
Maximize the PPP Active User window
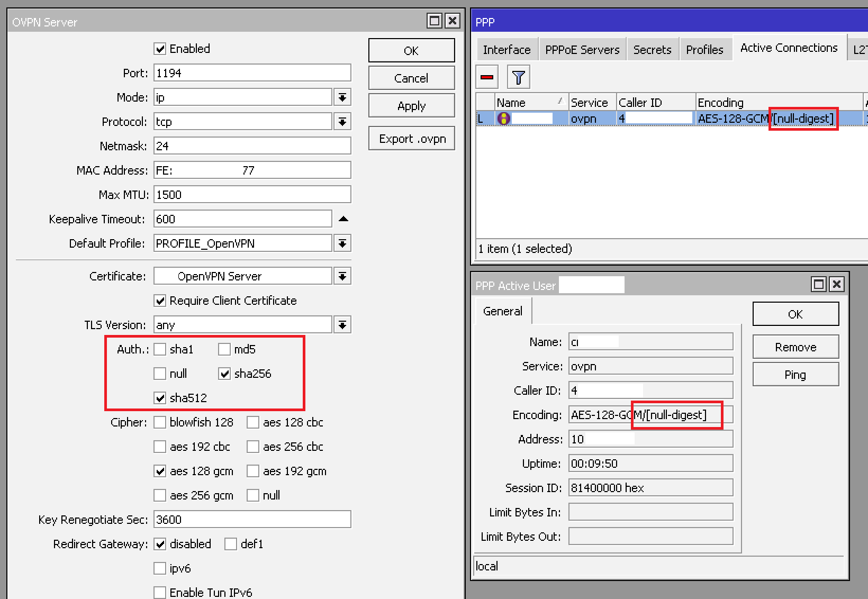[819, 285]
